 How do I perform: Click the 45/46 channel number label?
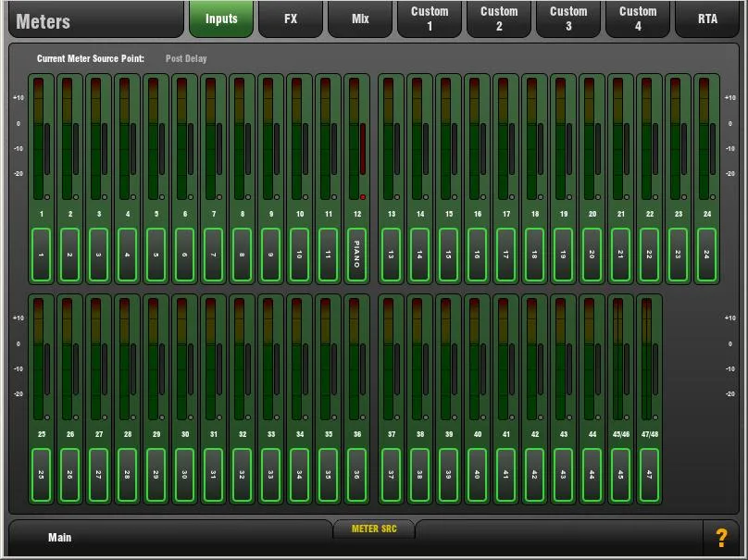tap(620, 434)
